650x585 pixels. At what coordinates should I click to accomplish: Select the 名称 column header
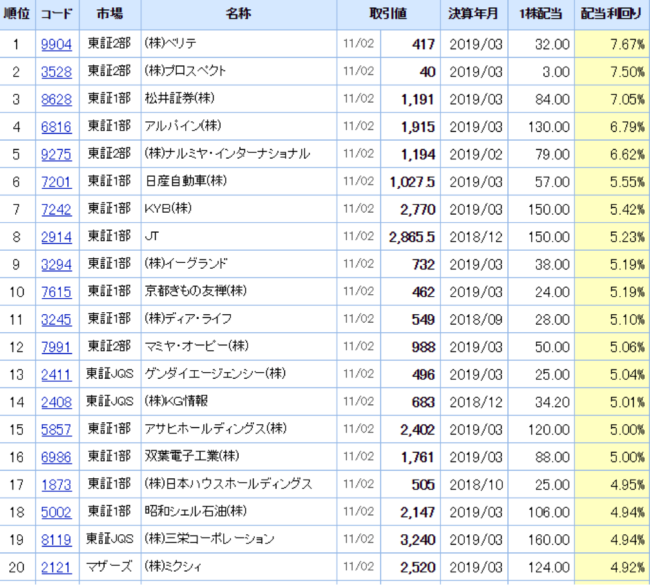tap(238, 17)
